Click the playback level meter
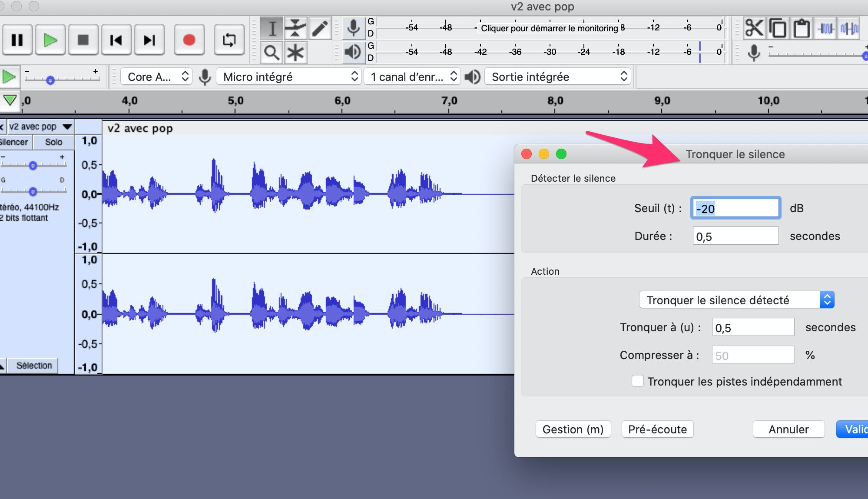Viewport: 868px width, 499px height. point(550,52)
